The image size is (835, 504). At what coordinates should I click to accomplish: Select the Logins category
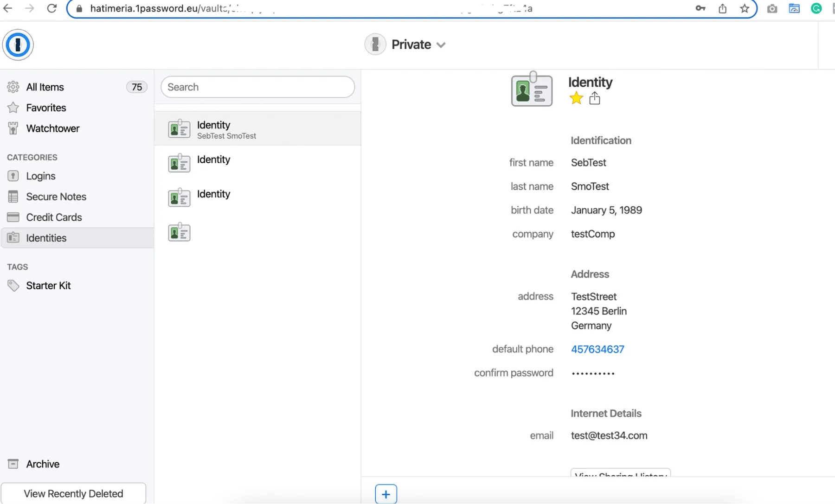(40, 176)
